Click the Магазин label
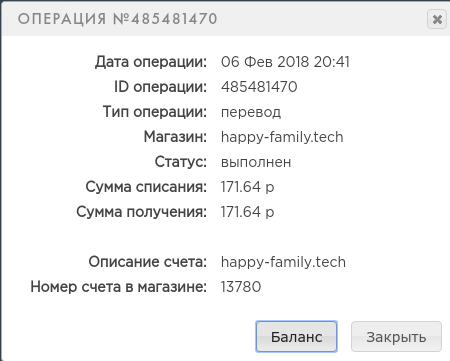Image resolution: width=450 pixels, height=361 pixels. click(x=175, y=137)
